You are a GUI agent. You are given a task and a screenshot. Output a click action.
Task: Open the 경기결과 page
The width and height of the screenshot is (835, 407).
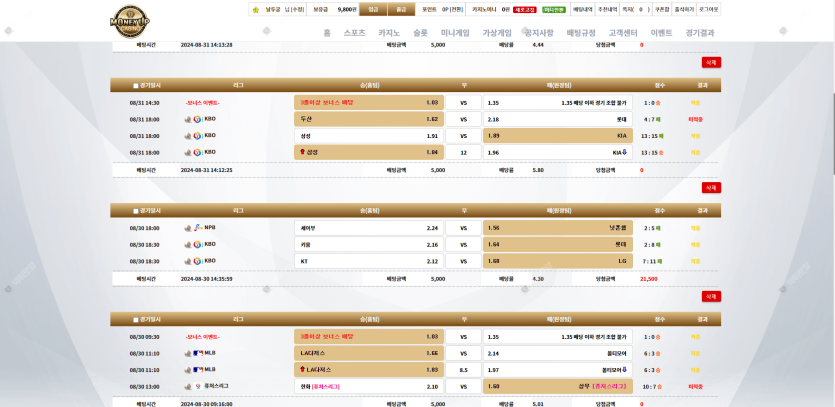click(x=700, y=32)
